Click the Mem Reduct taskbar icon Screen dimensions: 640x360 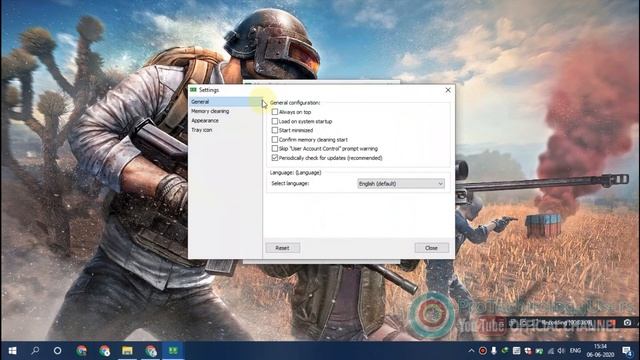pyautogui.click(x=173, y=351)
